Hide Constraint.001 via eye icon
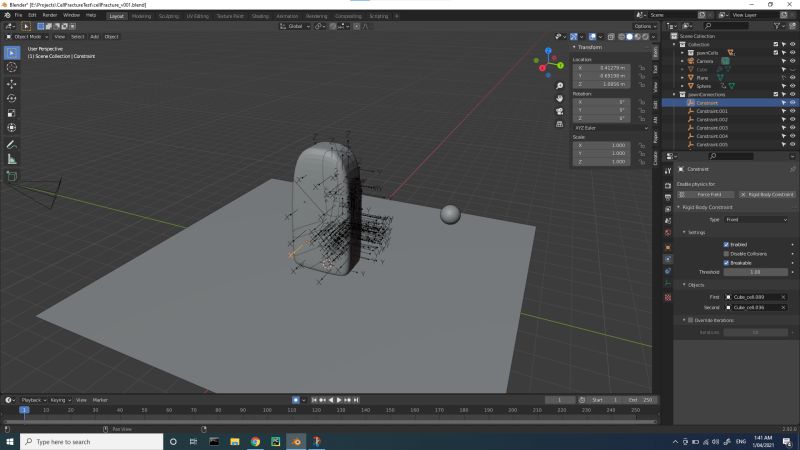 792,111
